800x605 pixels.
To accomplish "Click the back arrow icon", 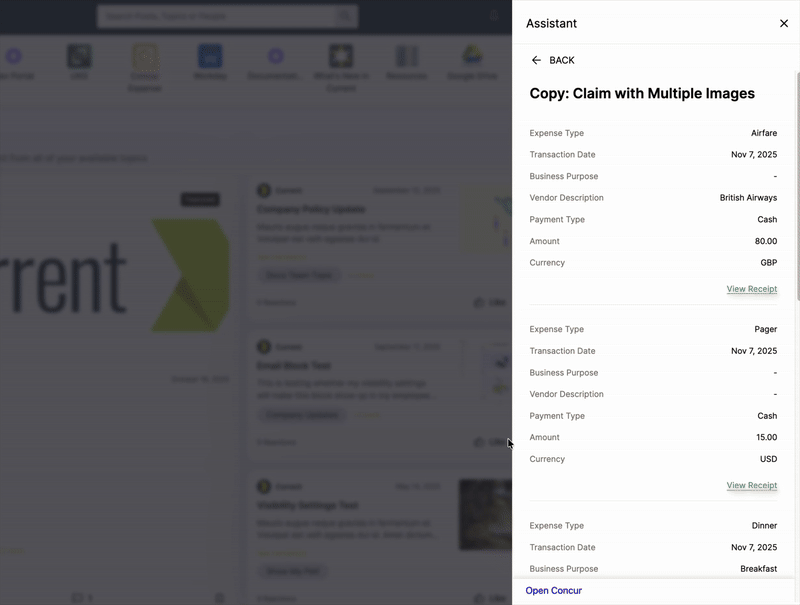I will [x=536, y=60].
